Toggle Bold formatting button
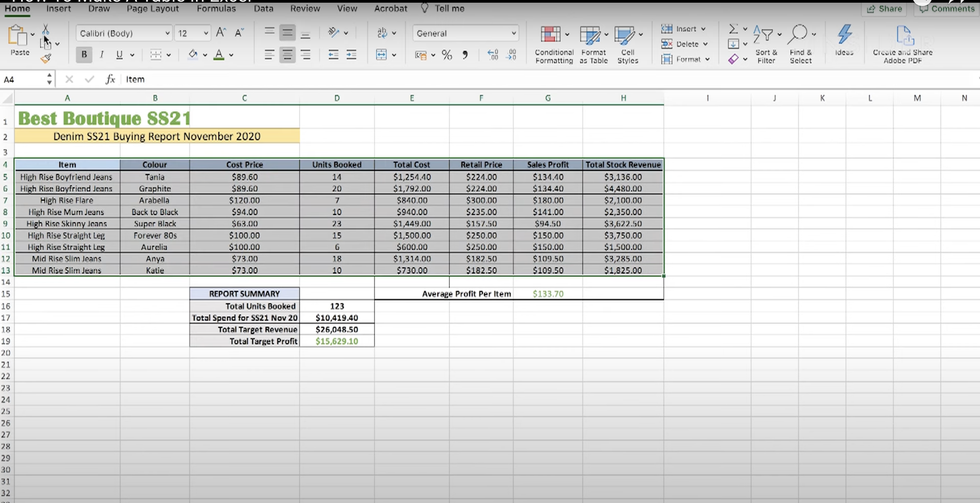 (x=84, y=55)
